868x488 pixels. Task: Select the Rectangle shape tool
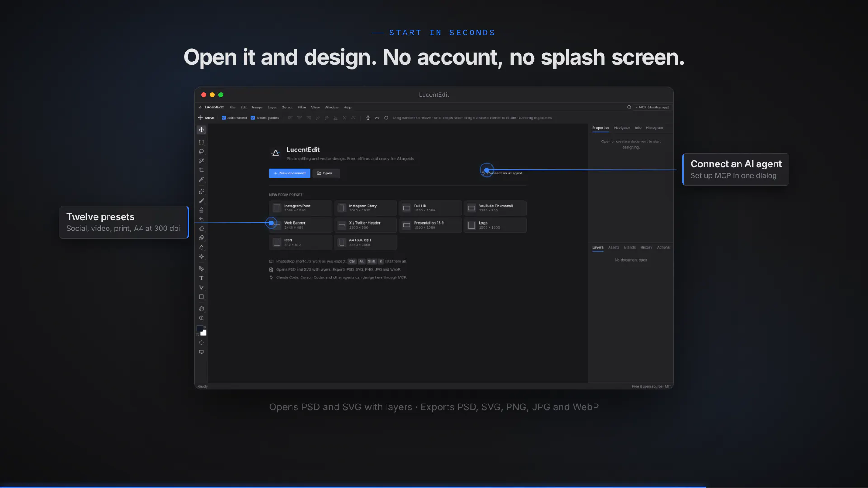click(x=201, y=297)
